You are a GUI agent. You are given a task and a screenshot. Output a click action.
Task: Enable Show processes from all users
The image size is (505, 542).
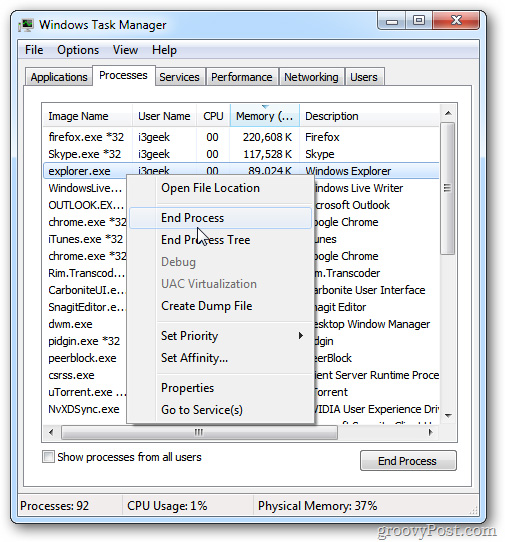pyautogui.click(x=48, y=456)
